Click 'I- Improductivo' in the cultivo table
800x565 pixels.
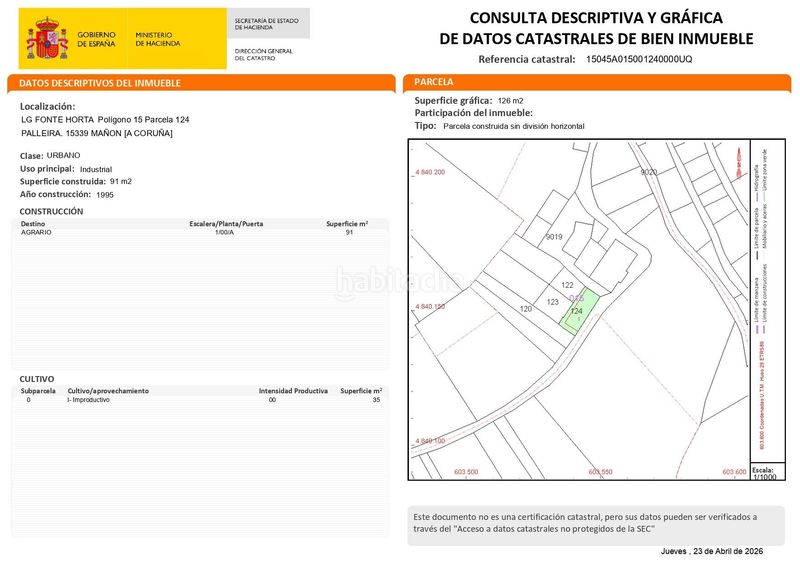[88, 400]
